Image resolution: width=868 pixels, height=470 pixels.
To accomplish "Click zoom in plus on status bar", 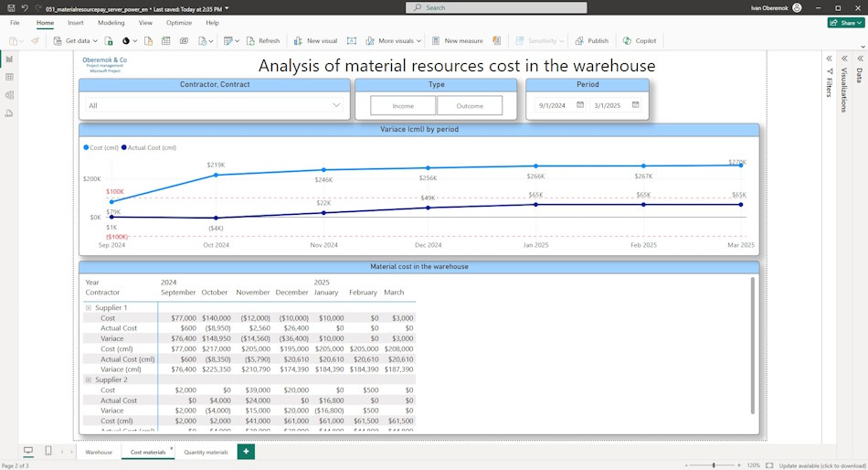I will tap(739, 465).
